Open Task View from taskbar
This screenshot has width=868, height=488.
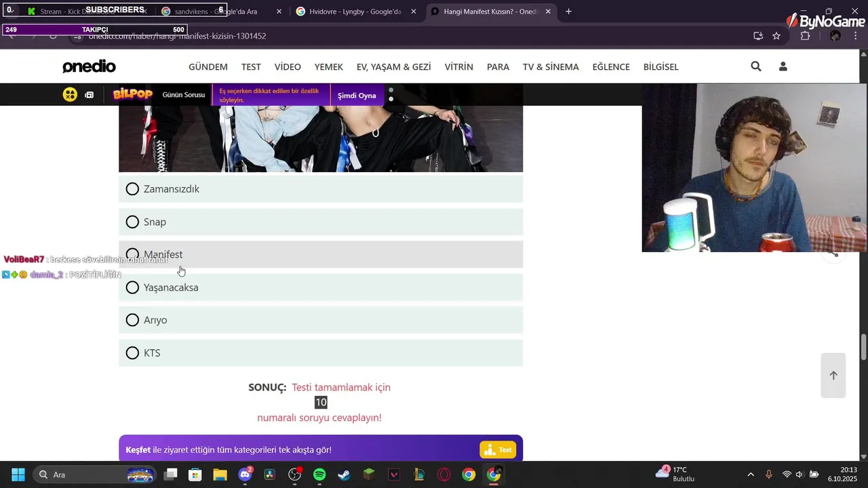coord(171,474)
